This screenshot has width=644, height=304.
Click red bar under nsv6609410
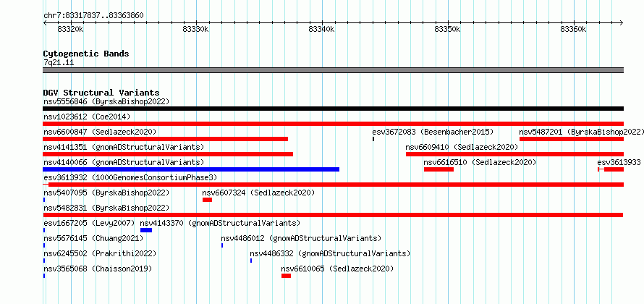tap(514, 154)
